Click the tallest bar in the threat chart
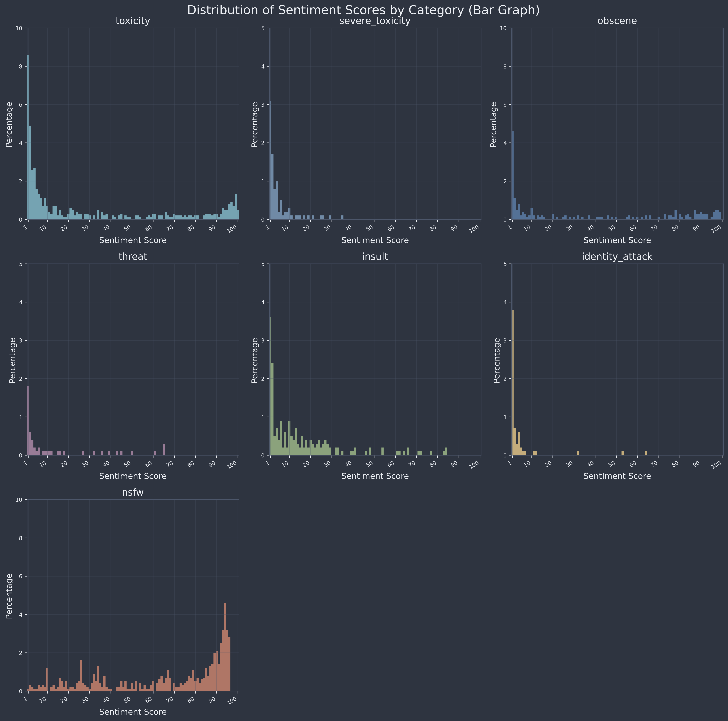The height and width of the screenshot is (721, 728). (28, 421)
